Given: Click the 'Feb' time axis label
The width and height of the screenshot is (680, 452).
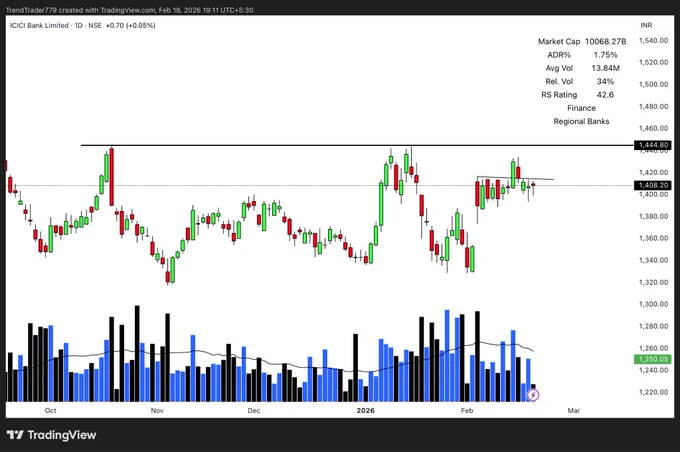Looking at the screenshot, I should (x=467, y=410).
